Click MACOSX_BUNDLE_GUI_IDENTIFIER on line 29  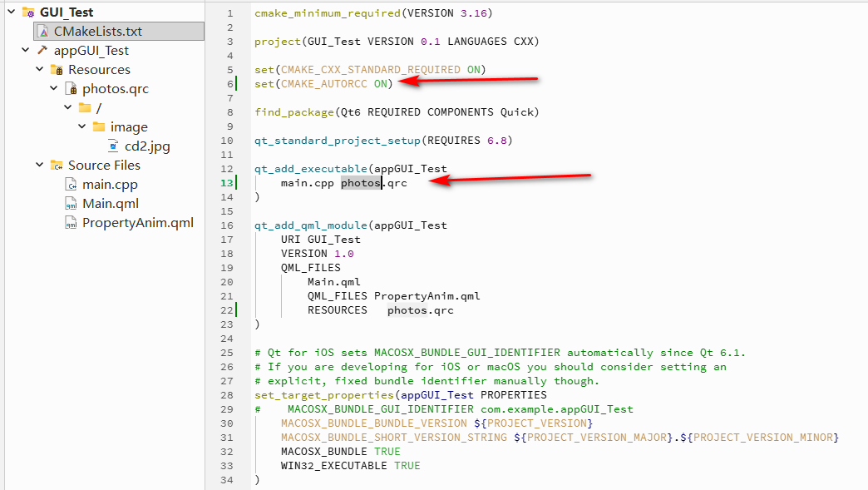tap(380, 409)
